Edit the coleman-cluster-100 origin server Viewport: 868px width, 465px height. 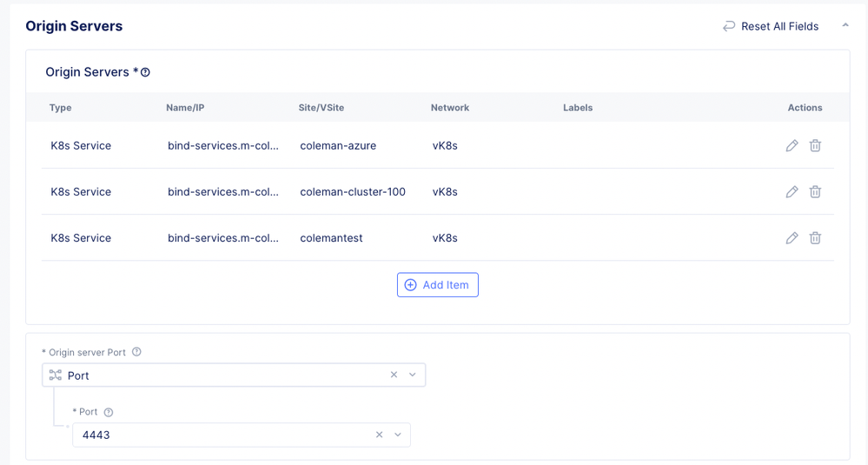(x=792, y=192)
